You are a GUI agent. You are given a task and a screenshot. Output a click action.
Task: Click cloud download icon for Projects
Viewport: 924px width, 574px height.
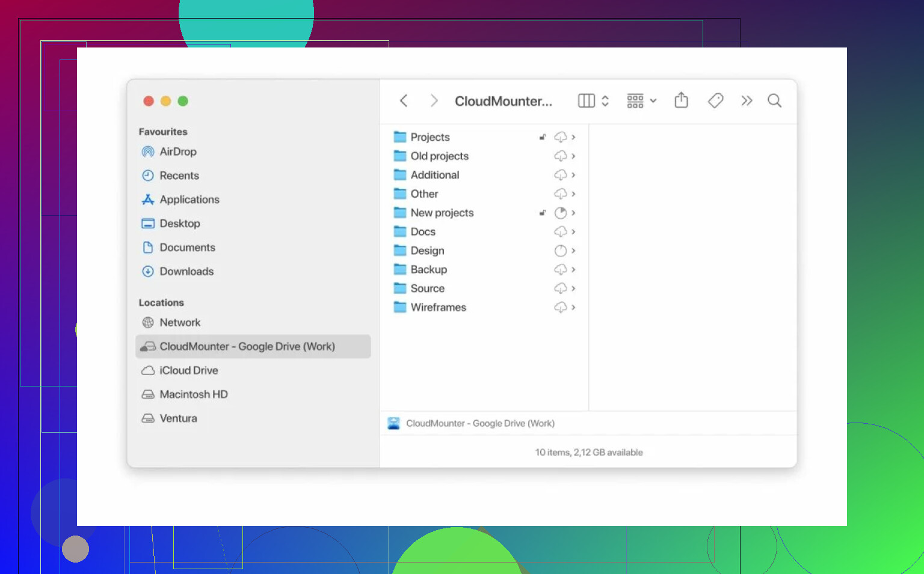tap(561, 137)
